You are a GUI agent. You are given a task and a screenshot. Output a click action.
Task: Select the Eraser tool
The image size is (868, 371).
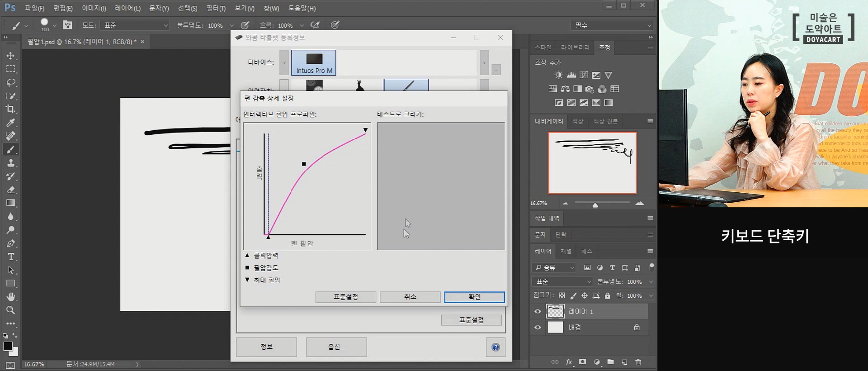[10, 190]
